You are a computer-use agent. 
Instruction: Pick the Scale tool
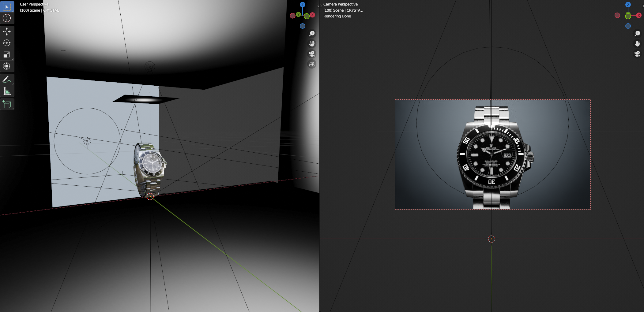tap(7, 54)
